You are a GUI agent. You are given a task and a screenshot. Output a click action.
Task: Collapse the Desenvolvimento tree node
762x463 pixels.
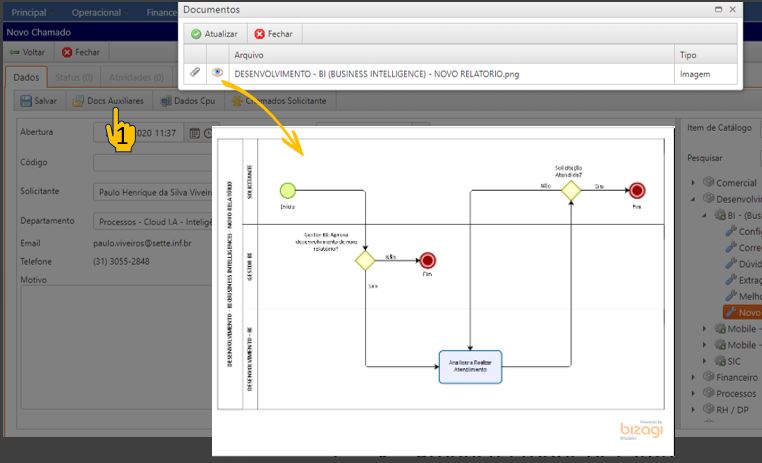pos(694,199)
